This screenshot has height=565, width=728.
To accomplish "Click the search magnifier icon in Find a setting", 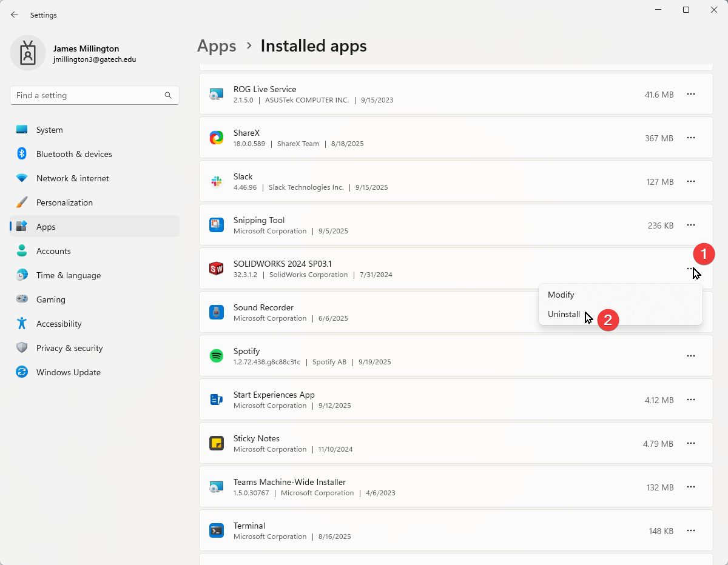I will coord(168,95).
